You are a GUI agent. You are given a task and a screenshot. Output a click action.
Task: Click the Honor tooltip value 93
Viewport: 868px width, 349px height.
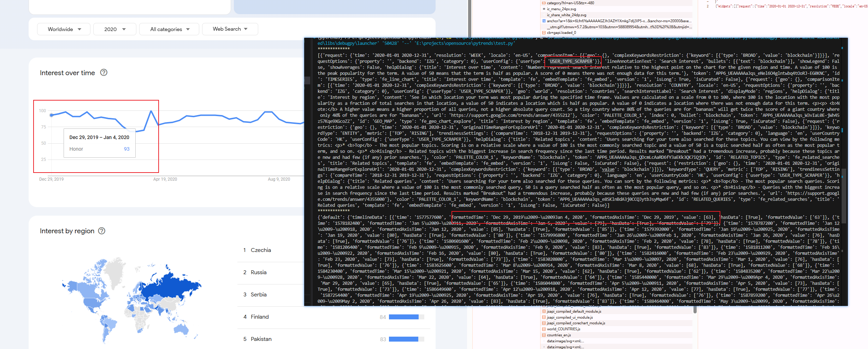coord(126,149)
